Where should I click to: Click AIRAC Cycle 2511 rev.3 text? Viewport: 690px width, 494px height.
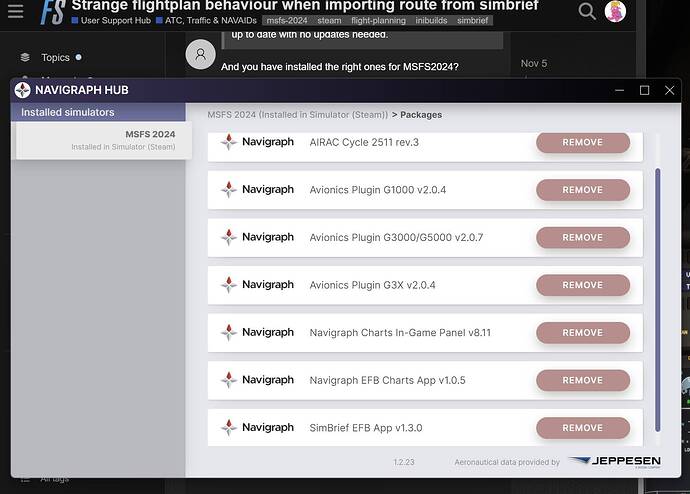(x=364, y=142)
